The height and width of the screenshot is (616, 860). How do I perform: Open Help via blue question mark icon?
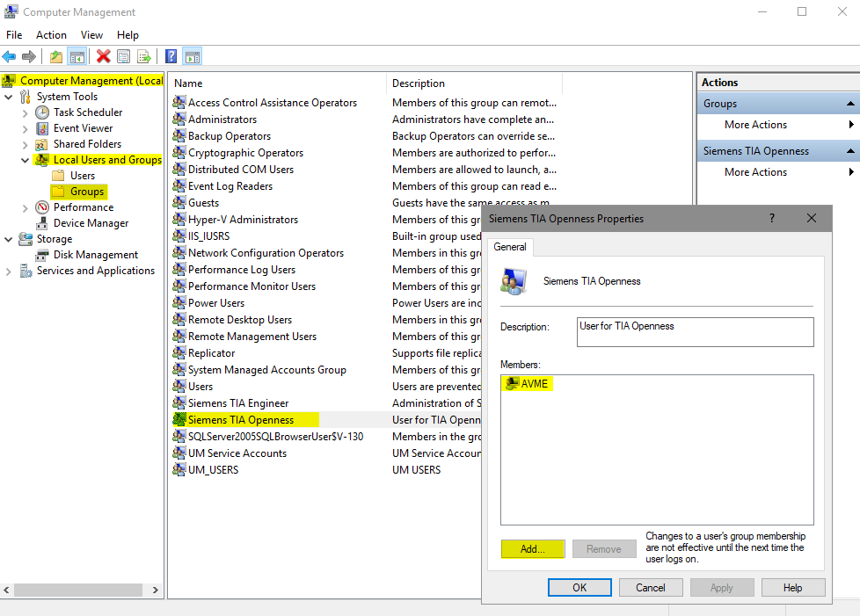pos(171,57)
